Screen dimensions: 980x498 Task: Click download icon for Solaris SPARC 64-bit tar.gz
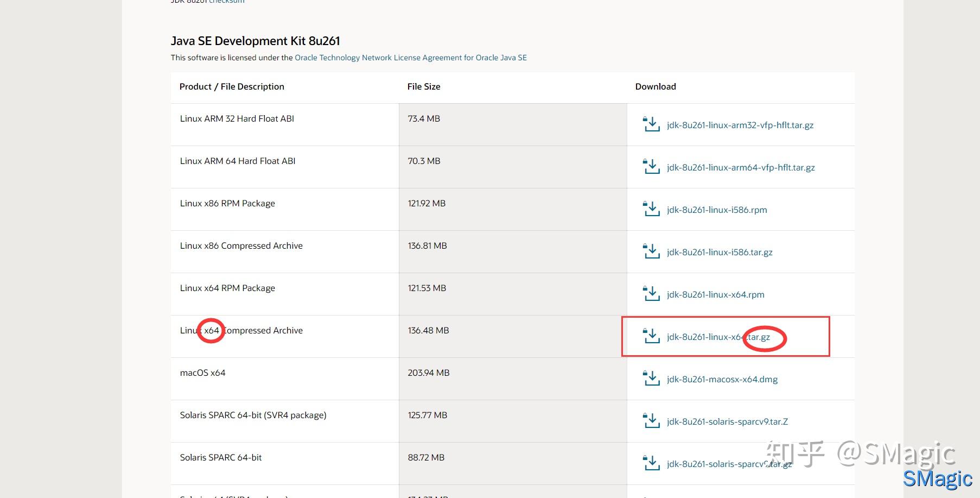point(651,463)
